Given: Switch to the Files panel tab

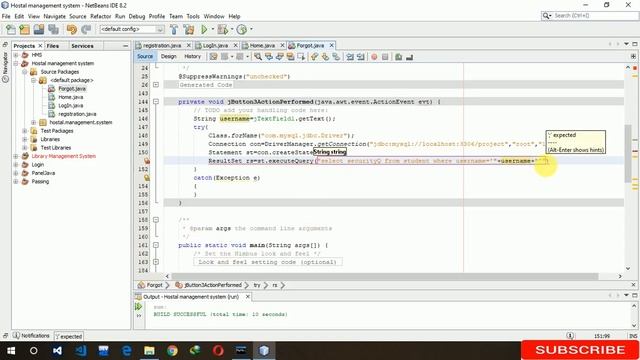Looking at the screenshot, I should tap(53, 46).
